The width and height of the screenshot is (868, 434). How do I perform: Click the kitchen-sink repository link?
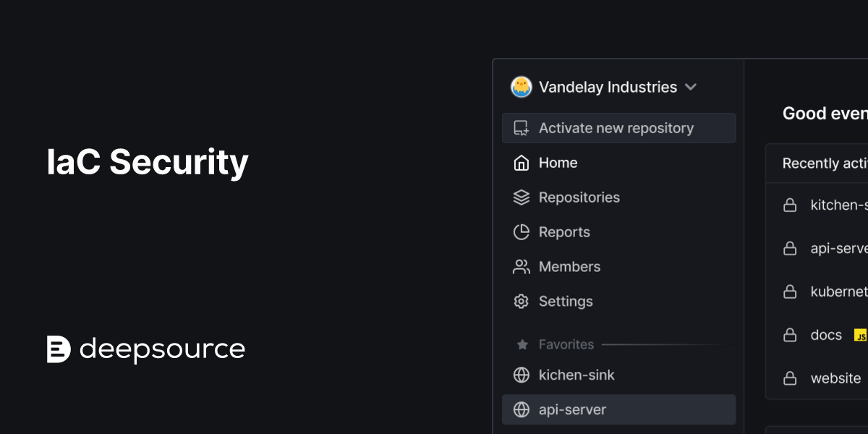835,205
